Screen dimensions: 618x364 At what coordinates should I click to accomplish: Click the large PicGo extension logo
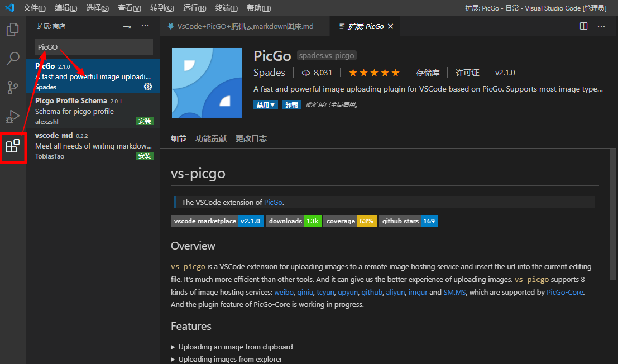[x=207, y=83]
